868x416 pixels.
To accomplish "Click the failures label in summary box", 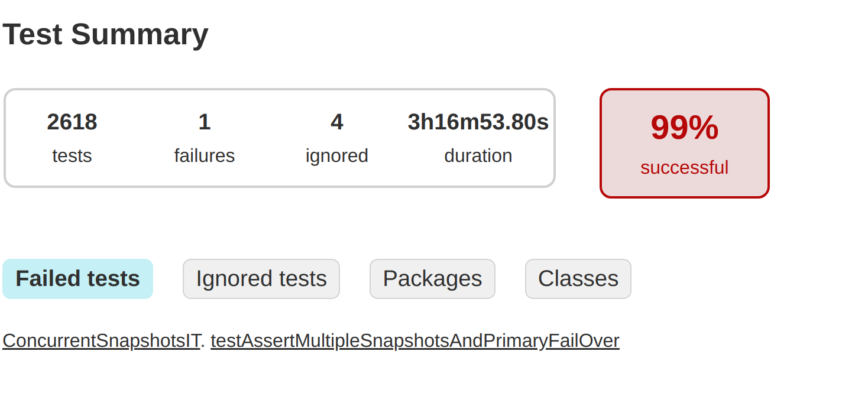I will pyautogui.click(x=204, y=155).
